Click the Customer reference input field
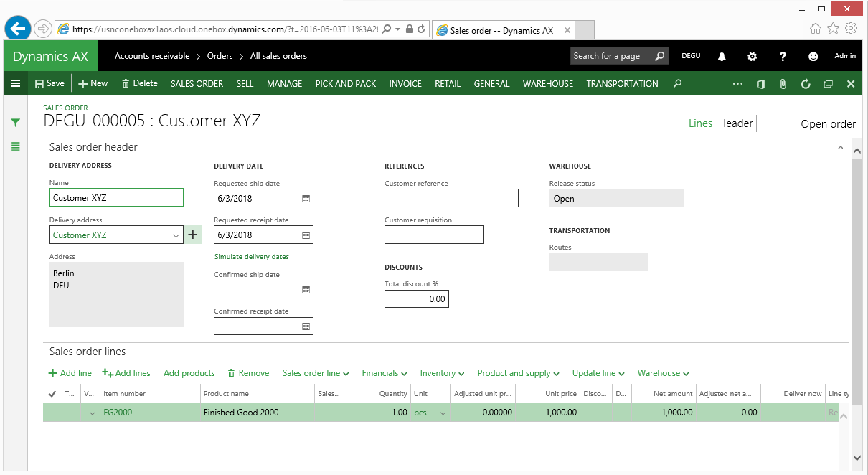 451,198
